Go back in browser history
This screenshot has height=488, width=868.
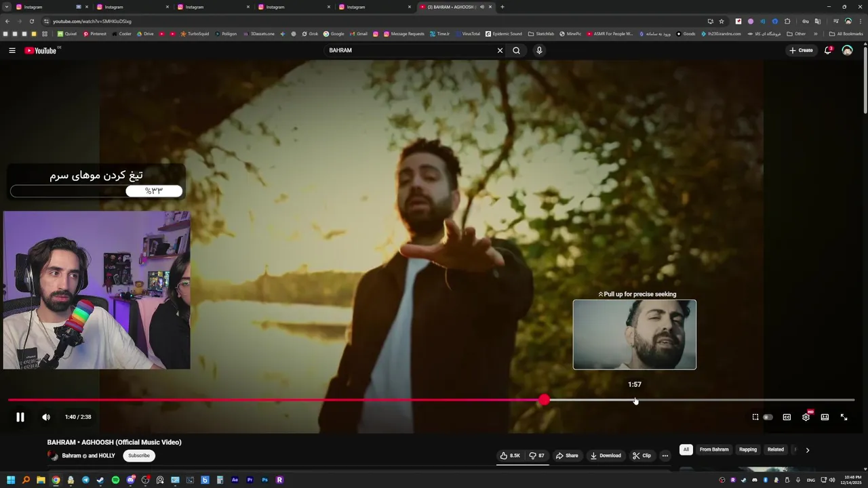(7, 22)
